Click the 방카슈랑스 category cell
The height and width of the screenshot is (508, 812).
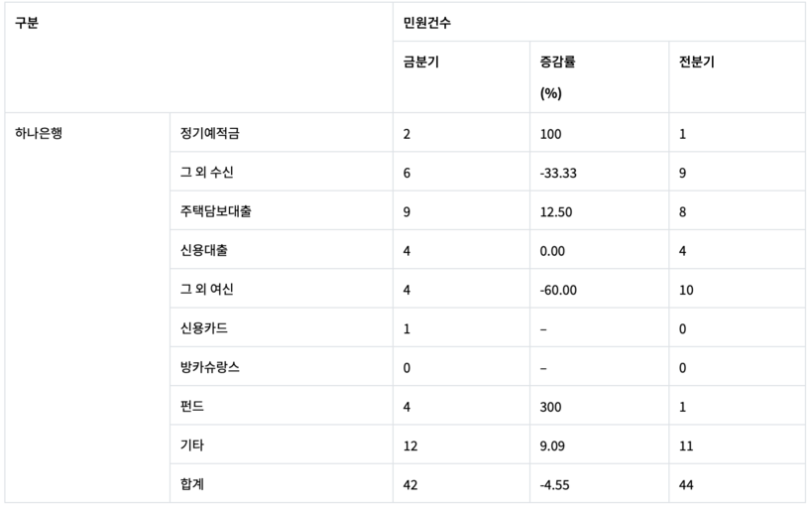(x=209, y=367)
